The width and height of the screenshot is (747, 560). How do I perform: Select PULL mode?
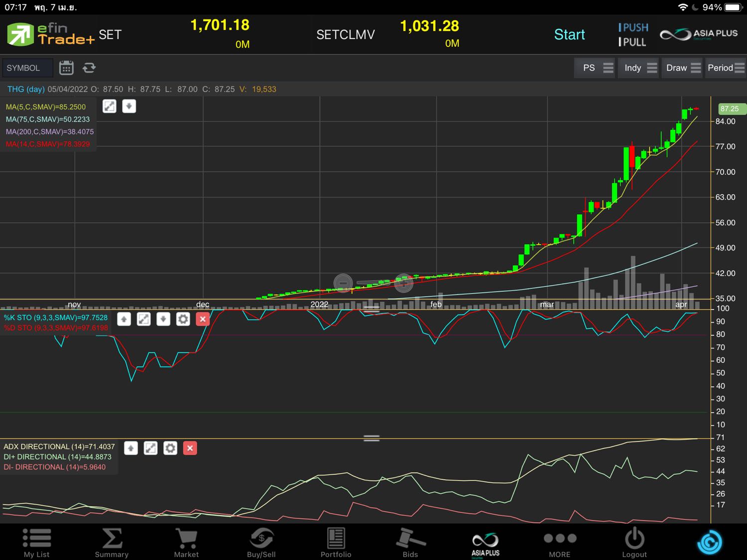[x=632, y=42]
